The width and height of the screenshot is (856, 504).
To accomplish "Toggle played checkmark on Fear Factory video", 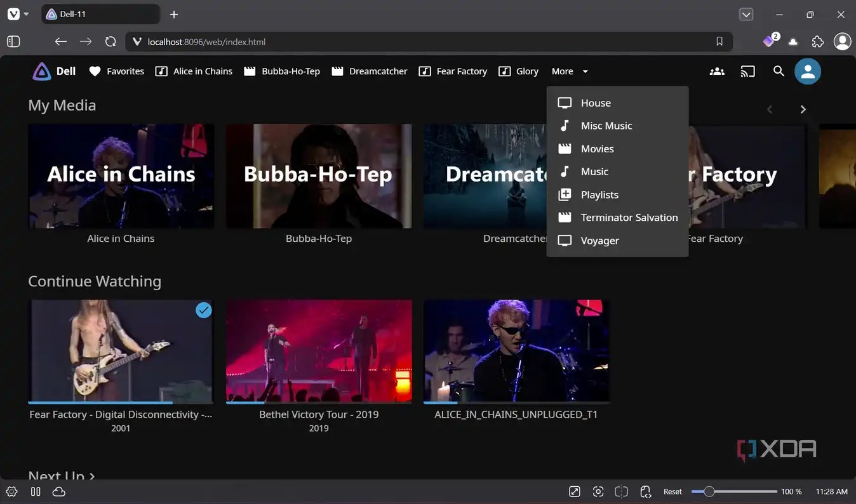I will point(203,310).
